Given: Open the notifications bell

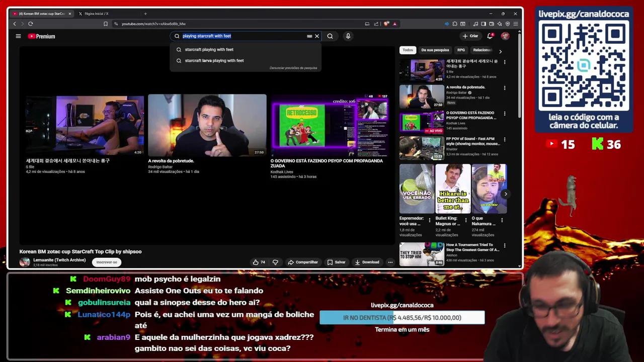Looking at the screenshot, I should coord(490,36).
